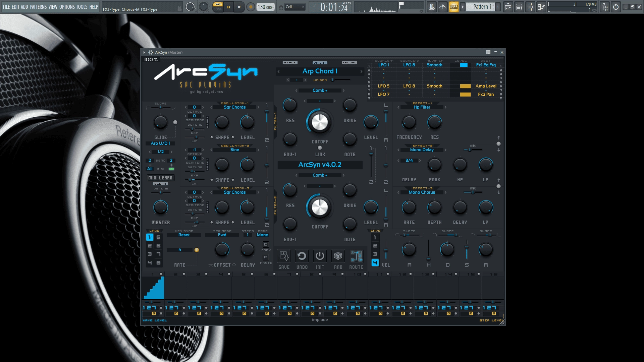
Task: Click the FL Studio undo history icon
Action: [616, 7]
